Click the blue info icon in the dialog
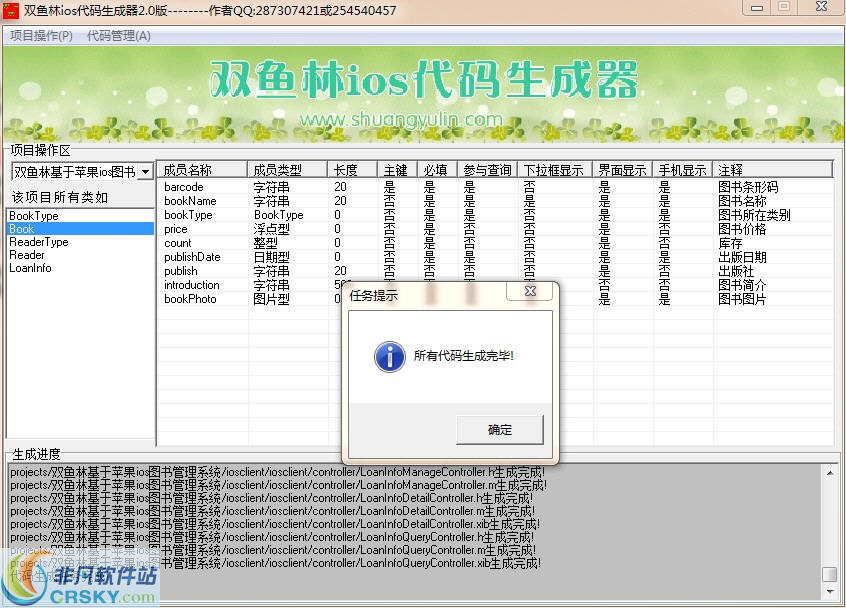 (x=387, y=355)
